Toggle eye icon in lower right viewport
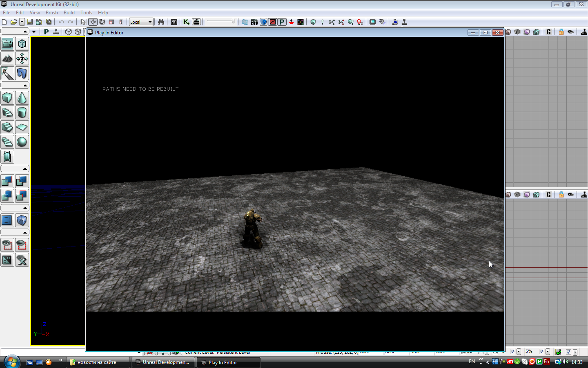This screenshot has width=588, height=368. [571, 195]
